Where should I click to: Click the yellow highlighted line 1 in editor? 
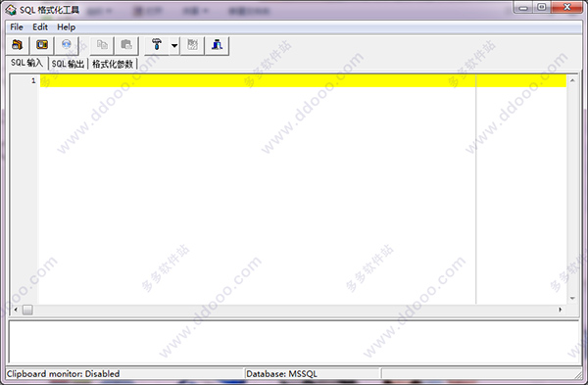tap(303, 80)
